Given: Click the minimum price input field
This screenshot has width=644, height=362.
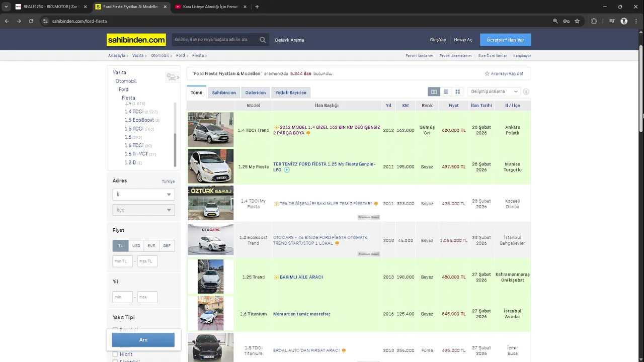Looking at the screenshot, I should (x=122, y=261).
